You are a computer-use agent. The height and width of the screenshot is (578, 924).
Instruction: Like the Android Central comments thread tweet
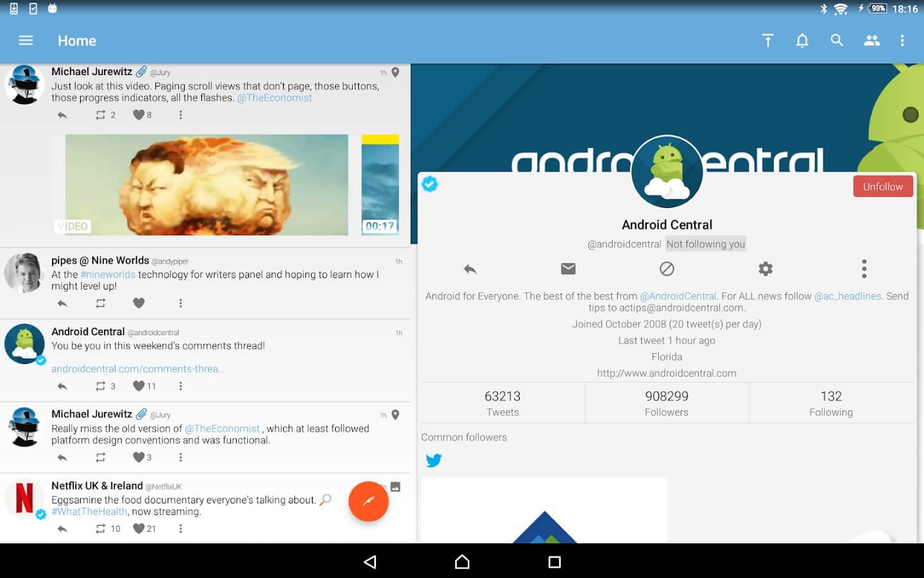point(139,386)
